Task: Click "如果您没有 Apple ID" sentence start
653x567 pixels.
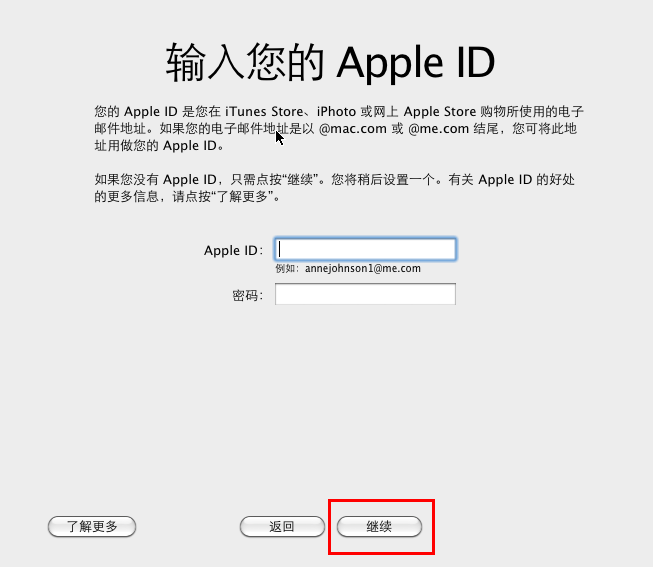Action: point(155,180)
